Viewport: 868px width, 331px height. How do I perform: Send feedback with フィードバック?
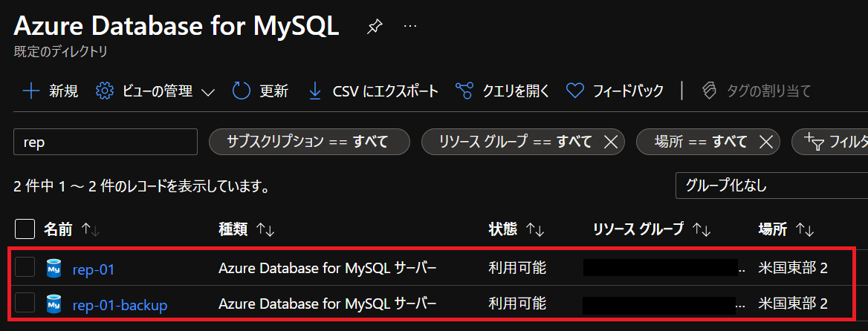(615, 91)
